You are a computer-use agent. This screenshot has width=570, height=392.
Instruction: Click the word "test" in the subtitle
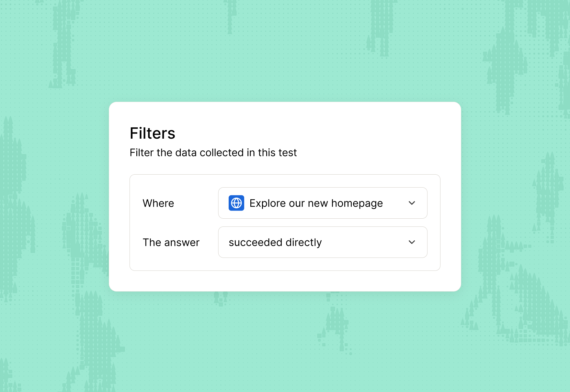click(287, 153)
